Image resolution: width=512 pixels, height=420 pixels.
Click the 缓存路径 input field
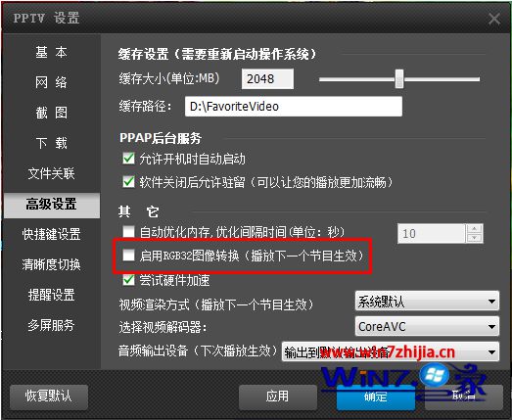294,107
